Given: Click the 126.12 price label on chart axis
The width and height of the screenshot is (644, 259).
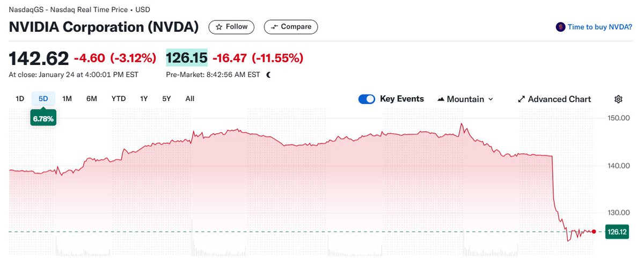Looking at the screenshot, I should [x=616, y=232].
